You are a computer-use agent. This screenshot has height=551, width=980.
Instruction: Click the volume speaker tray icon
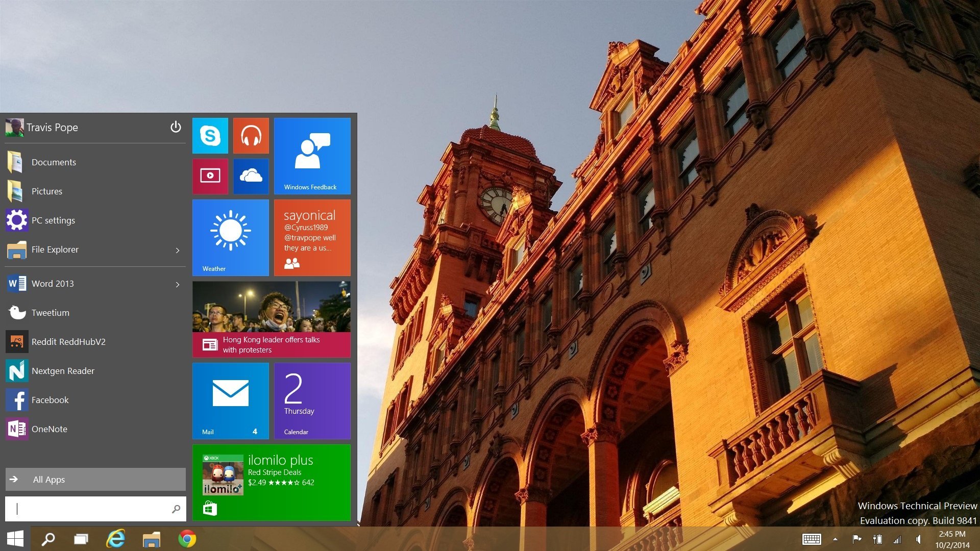(x=918, y=539)
